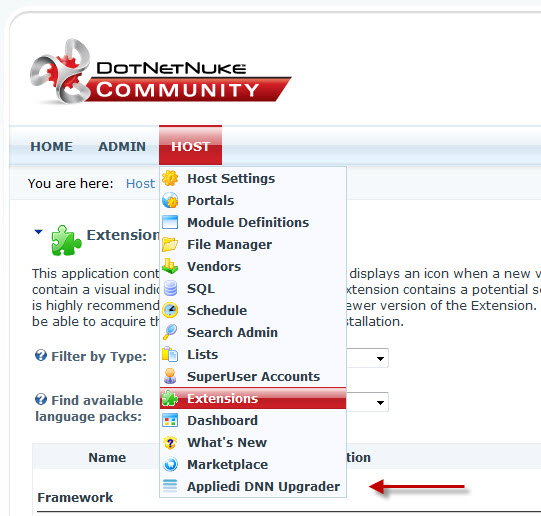Open the ADMIN navigation tab
This screenshot has width=541, height=516.
(122, 146)
